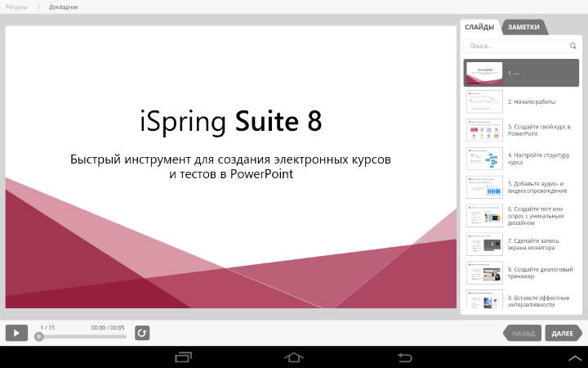This screenshot has width=588, height=368.
Task: Open slide thumbnail for Начало работы
Action: point(484,101)
